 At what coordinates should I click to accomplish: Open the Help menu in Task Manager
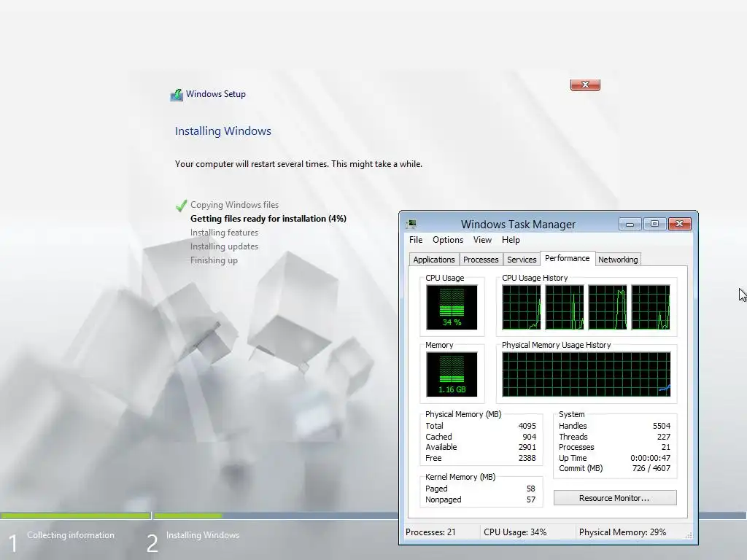[x=511, y=240]
